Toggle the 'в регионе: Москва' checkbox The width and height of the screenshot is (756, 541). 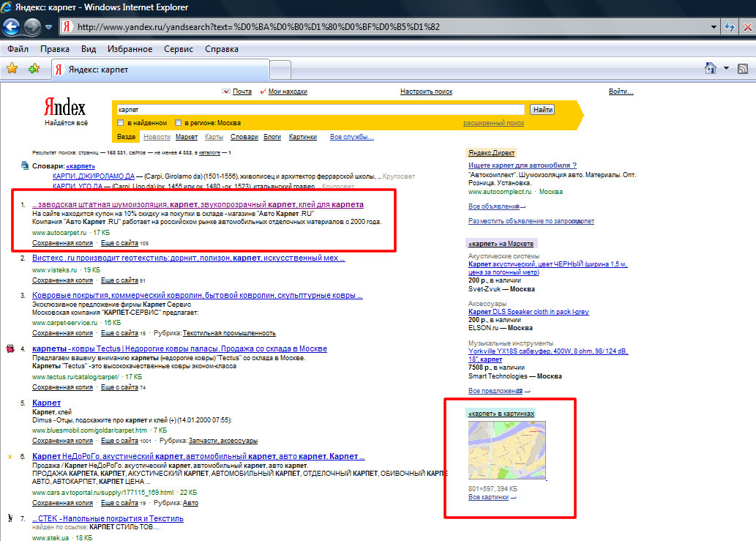click(x=178, y=123)
